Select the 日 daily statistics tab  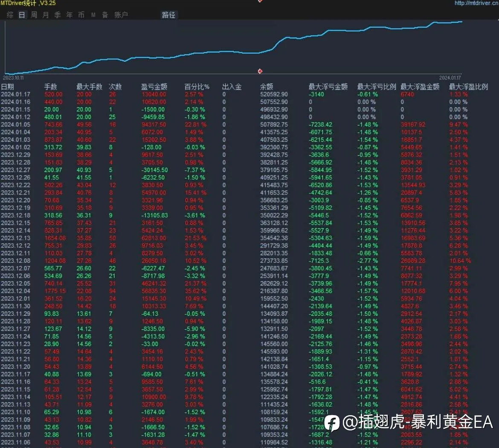coord(22,15)
